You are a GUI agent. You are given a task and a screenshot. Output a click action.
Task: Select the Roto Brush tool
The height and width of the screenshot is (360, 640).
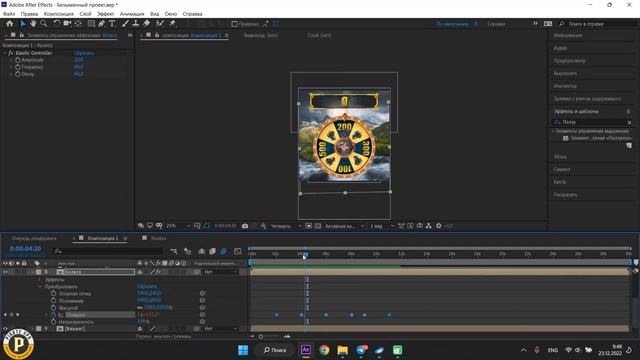(160, 24)
